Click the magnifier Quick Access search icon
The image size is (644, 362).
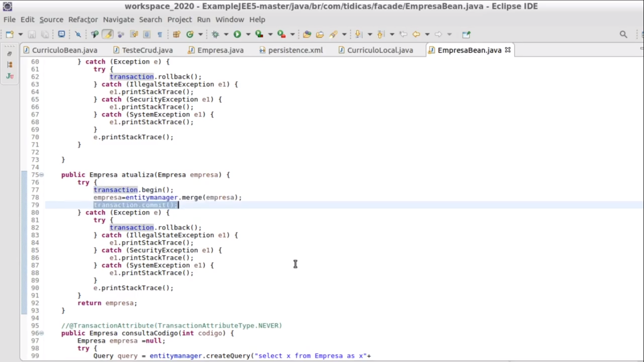(623, 34)
